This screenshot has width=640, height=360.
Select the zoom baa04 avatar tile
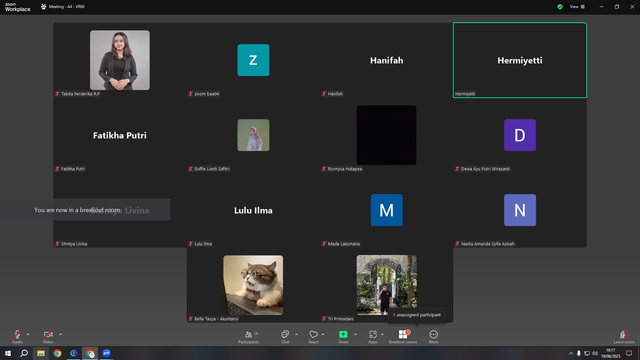click(253, 60)
